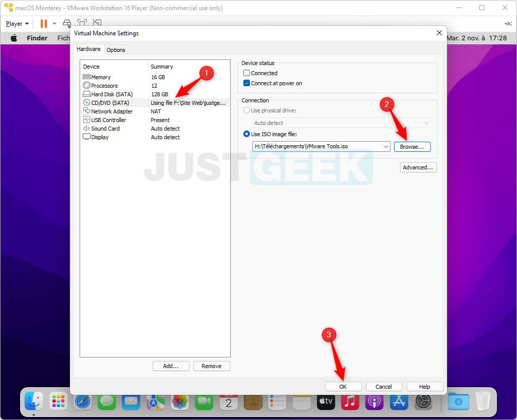Select the Display device row
This screenshot has width=517, height=420.
pos(155,137)
